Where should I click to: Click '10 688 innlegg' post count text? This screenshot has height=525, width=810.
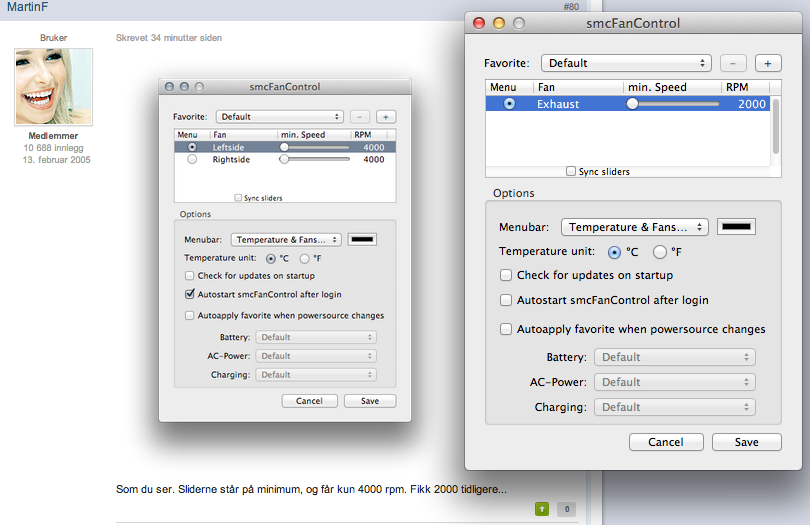(53, 148)
